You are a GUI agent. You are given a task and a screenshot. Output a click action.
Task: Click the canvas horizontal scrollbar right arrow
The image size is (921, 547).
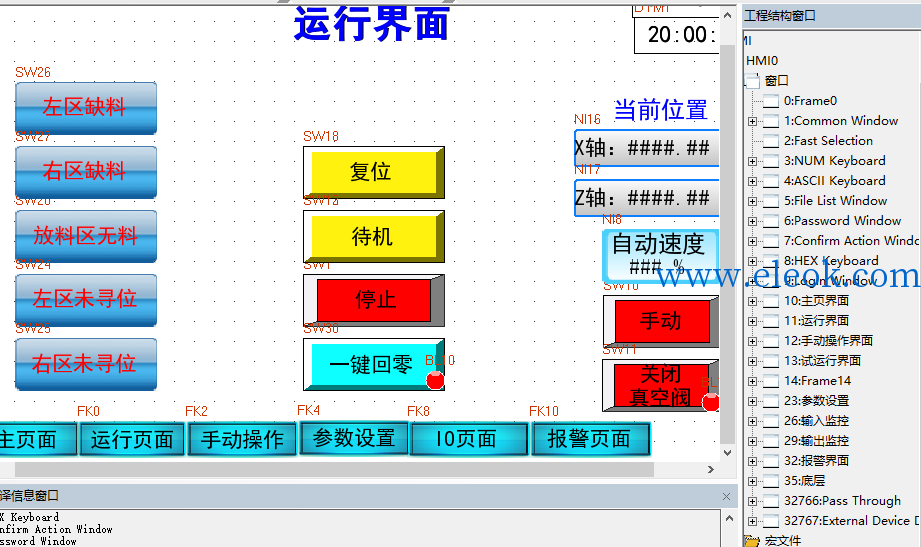(x=711, y=469)
